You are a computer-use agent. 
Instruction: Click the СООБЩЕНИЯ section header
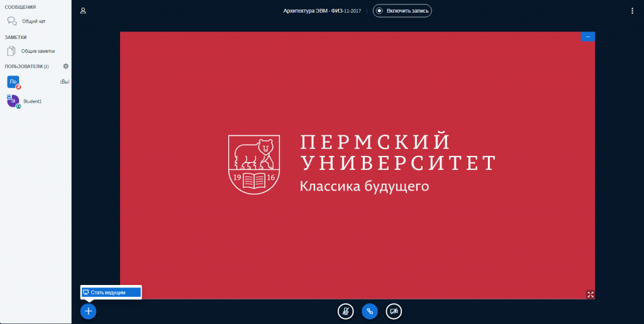coord(20,7)
